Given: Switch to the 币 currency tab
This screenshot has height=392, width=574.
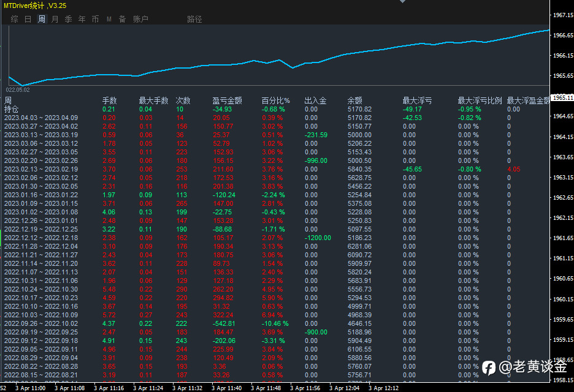Looking at the screenshot, I should click(x=96, y=19).
